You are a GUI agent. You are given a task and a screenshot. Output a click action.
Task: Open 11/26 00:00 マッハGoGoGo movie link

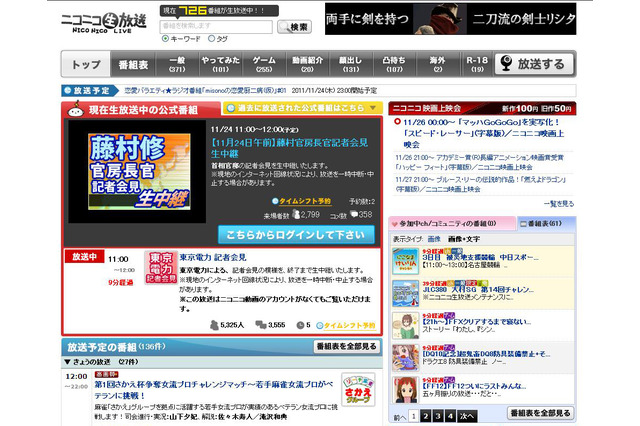point(484,133)
